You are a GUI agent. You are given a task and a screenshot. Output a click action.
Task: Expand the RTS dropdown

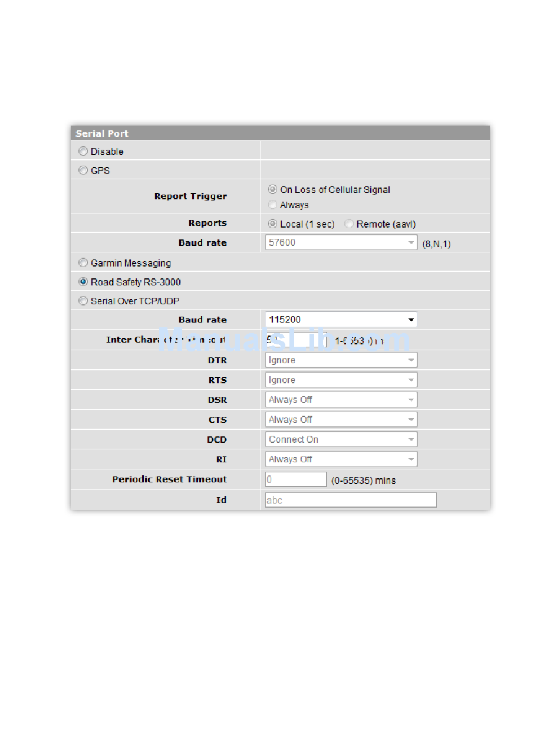(341, 380)
